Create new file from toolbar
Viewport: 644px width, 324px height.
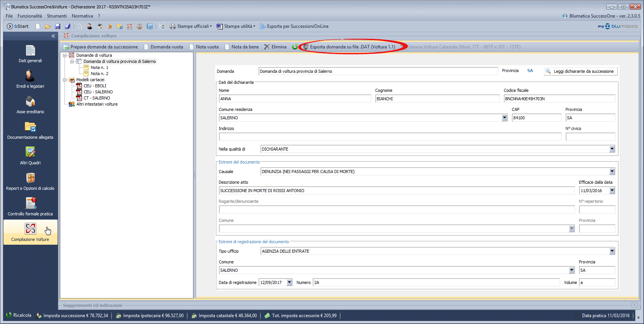[38, 26]
